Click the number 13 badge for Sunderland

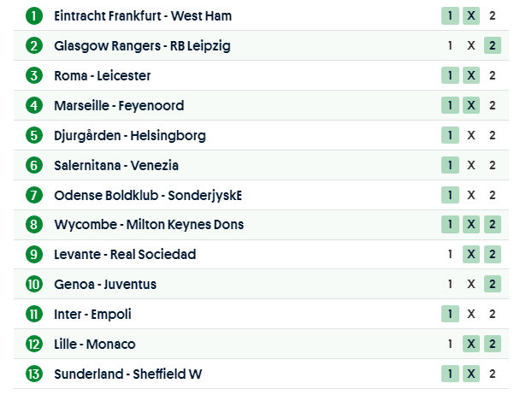(x=33, y=374)
